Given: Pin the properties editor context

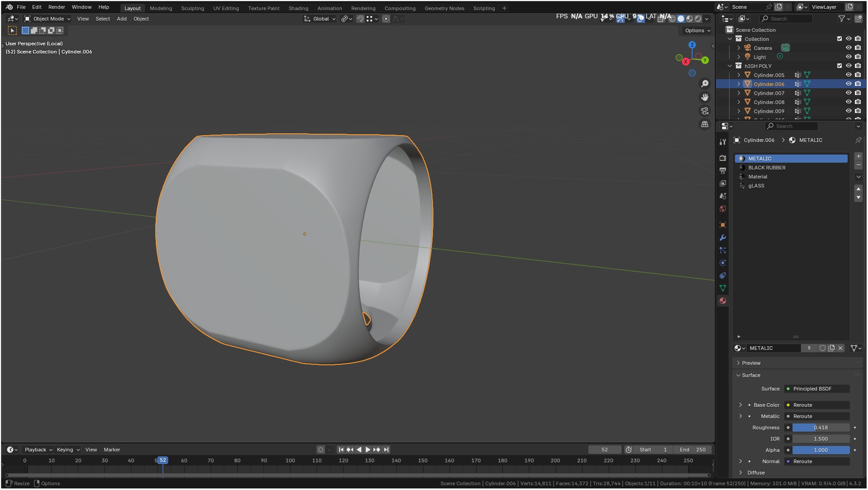Looking at the screenshot, I should click(858, 140).
